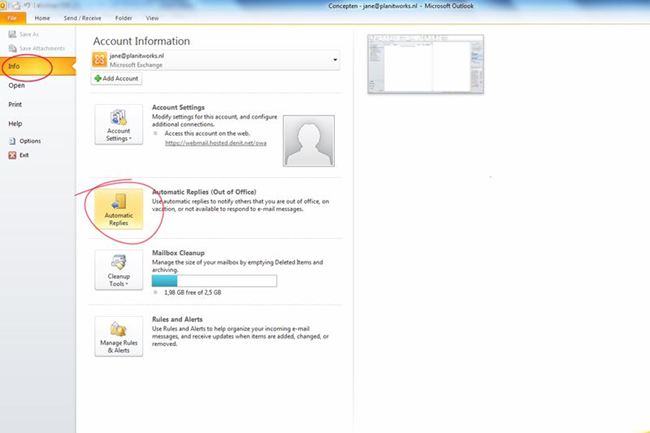Open Automatic Replies button
Viewport: 650px width, 433px height.
point(119,209)
